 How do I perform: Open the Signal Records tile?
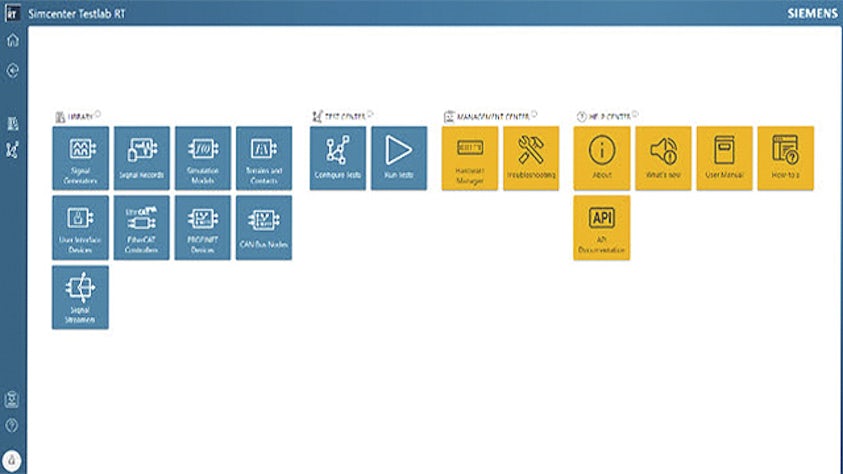point(141,157)
